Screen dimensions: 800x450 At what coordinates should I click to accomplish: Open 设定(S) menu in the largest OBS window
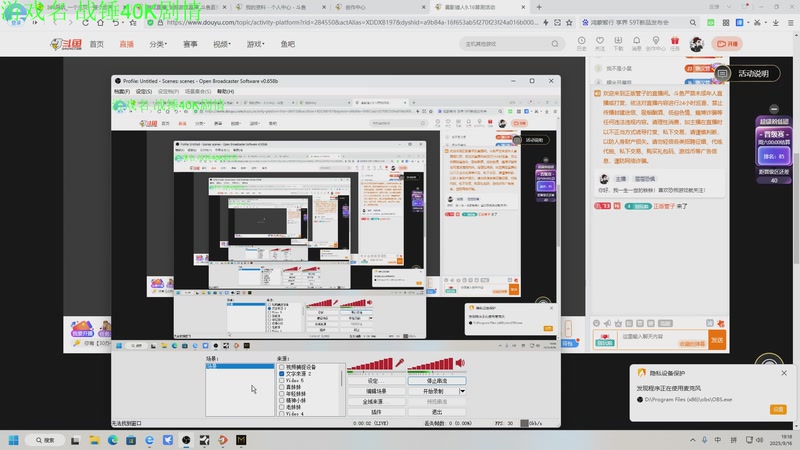click(x=144, y=92)
